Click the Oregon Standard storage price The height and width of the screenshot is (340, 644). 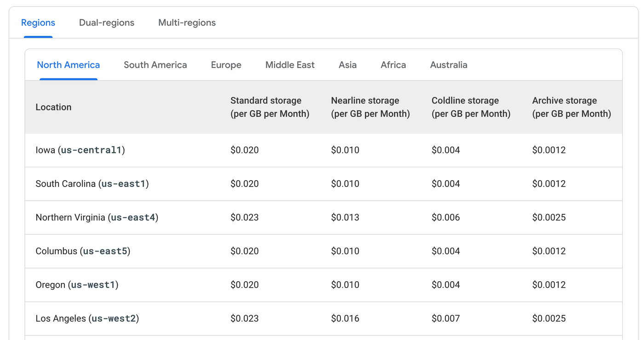click(x=245, y=285)
